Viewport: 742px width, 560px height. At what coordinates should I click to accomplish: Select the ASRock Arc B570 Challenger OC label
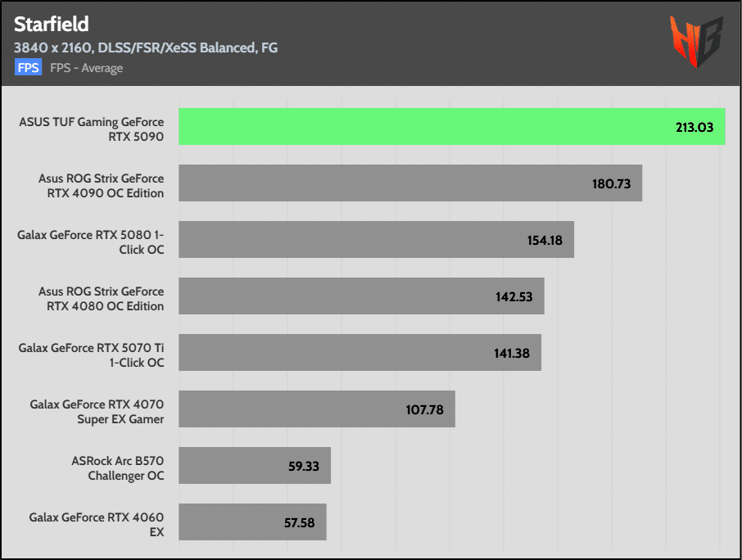tap(118, 468)
